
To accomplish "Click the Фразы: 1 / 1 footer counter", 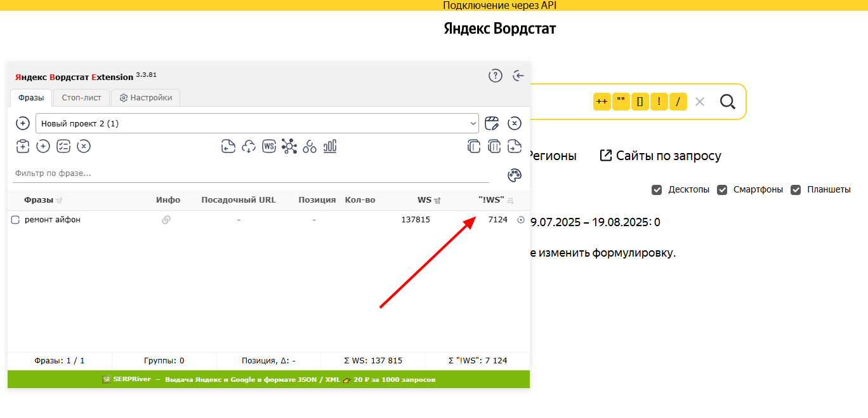I will point(60,361).
